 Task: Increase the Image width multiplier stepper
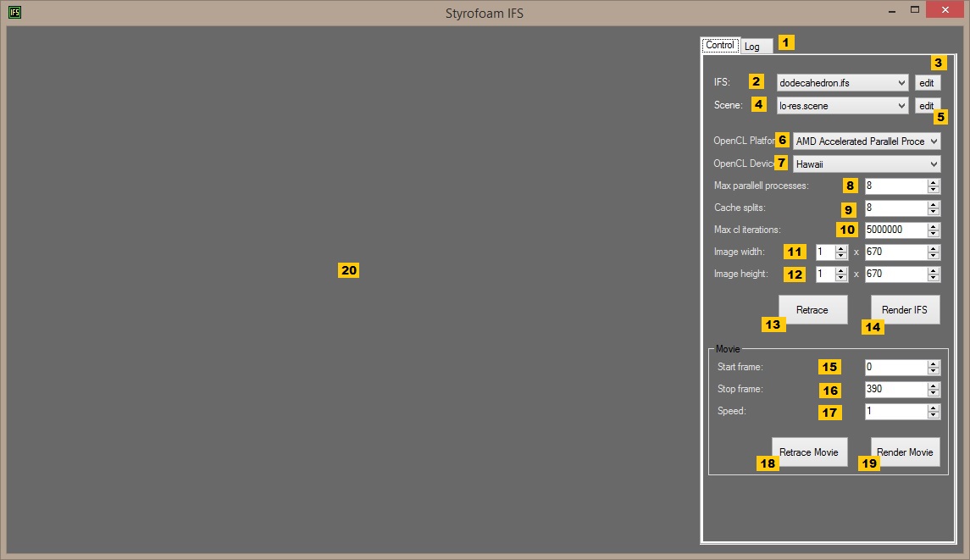pyautogui.click(x=840, y=248)
